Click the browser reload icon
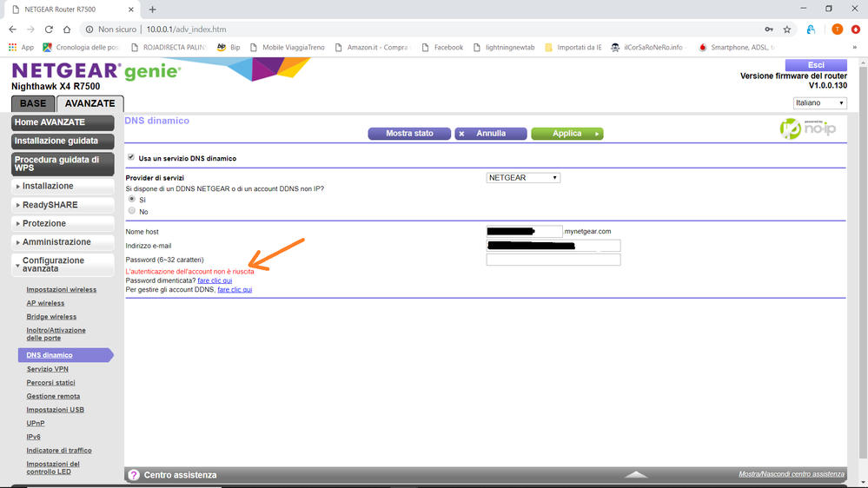The width and height of the screenshot is (868, 488). coord(48,30)
